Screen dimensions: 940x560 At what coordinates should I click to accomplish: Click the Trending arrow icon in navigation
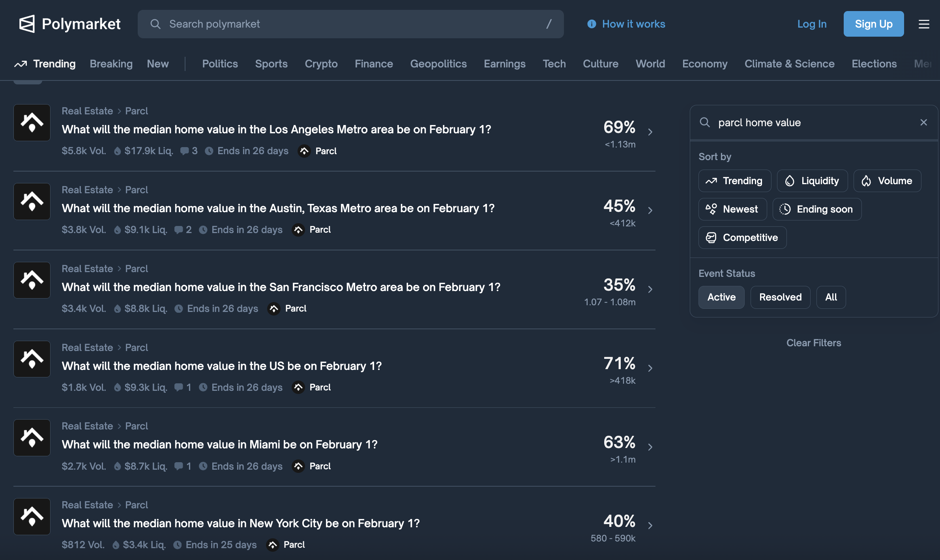coord(21,64)
